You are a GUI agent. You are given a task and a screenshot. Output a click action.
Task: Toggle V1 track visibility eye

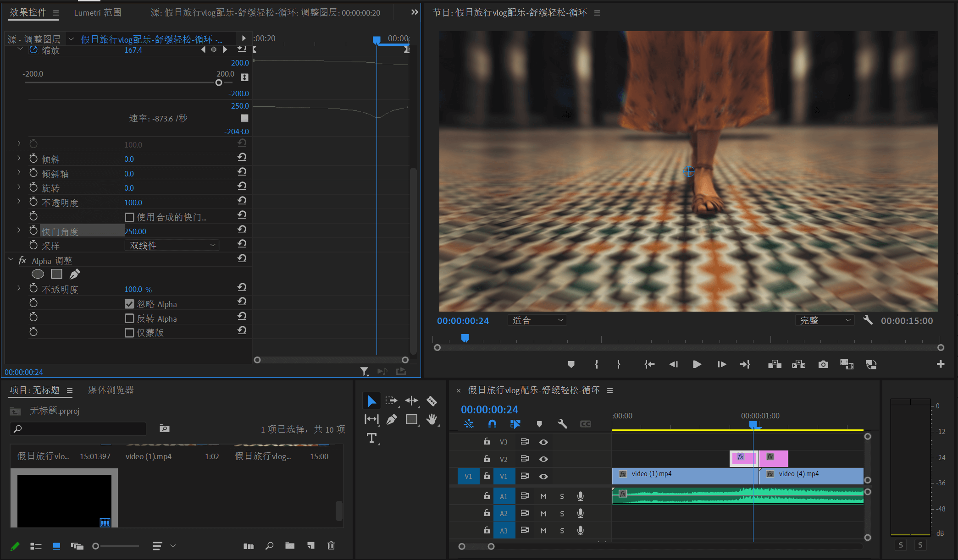543,476
